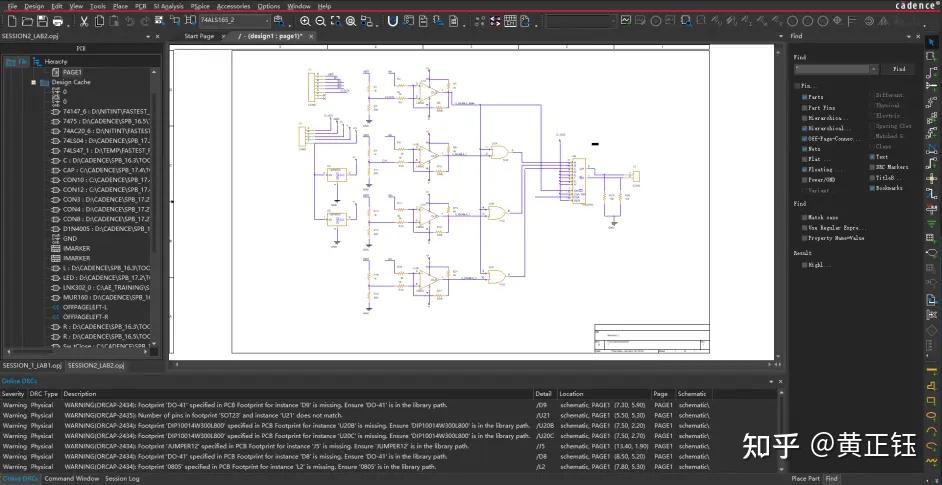The height and width of the screenshot is (485, 942).
Task: Toggle the Off-Page Connectors checkbox
Action: [804, 138]
